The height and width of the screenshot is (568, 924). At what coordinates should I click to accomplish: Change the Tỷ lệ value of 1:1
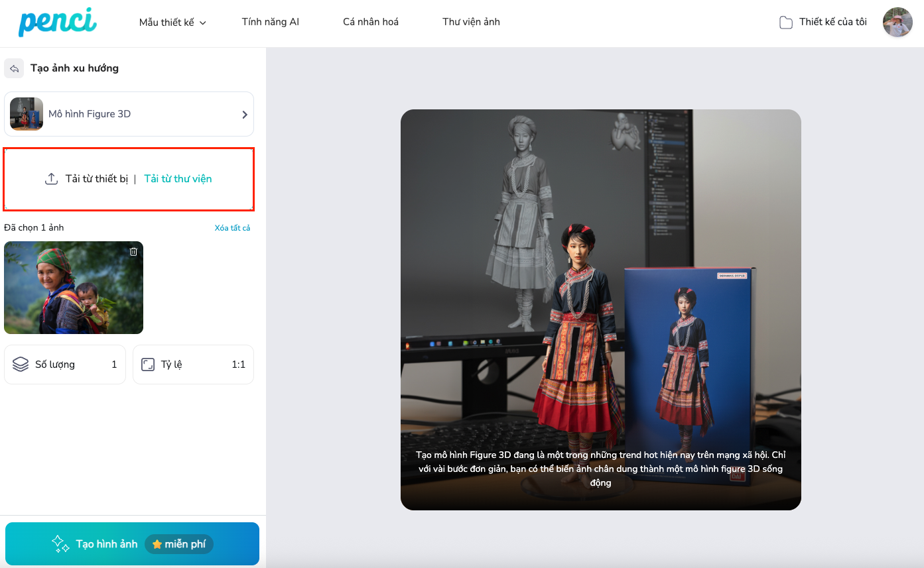click(238, 365)
